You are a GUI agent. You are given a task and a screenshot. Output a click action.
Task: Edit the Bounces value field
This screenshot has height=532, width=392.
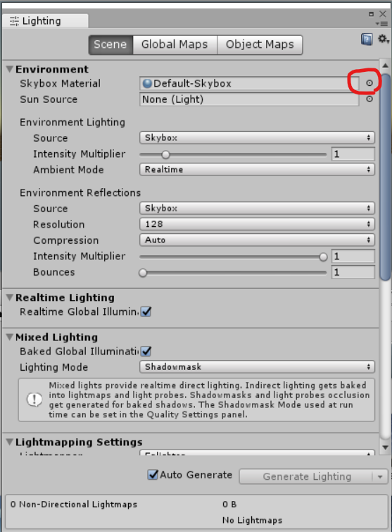coord(353,272)
